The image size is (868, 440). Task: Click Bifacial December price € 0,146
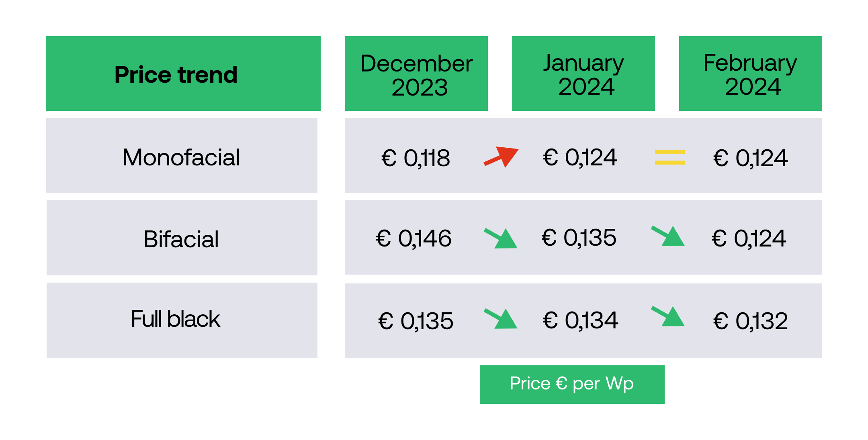(414, 238)
